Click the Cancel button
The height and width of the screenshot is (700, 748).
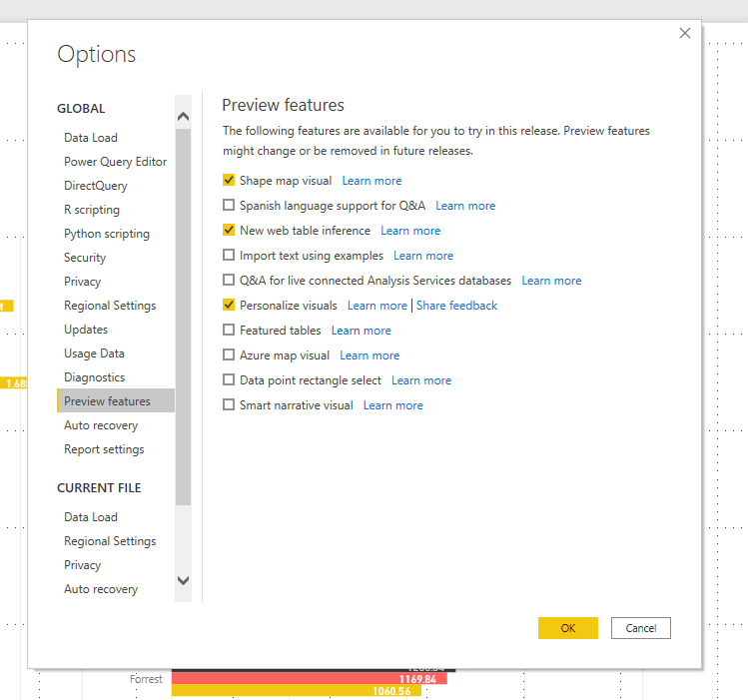(x=641, y=628)
